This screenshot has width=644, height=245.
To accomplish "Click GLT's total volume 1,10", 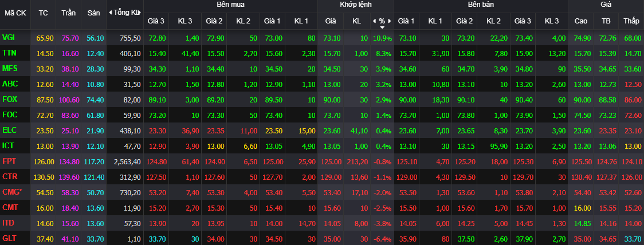I will point(134,239).
